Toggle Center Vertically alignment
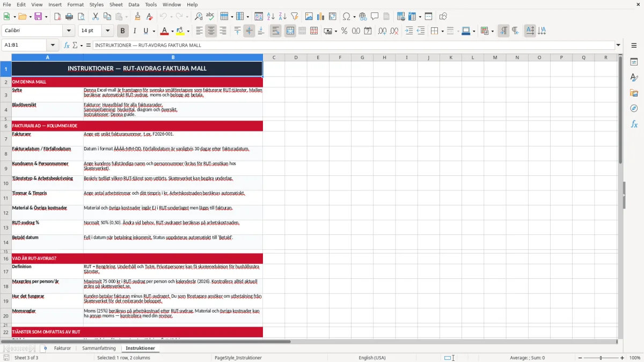The width and height of the screenshot is (644, 362). pos(249,31)
